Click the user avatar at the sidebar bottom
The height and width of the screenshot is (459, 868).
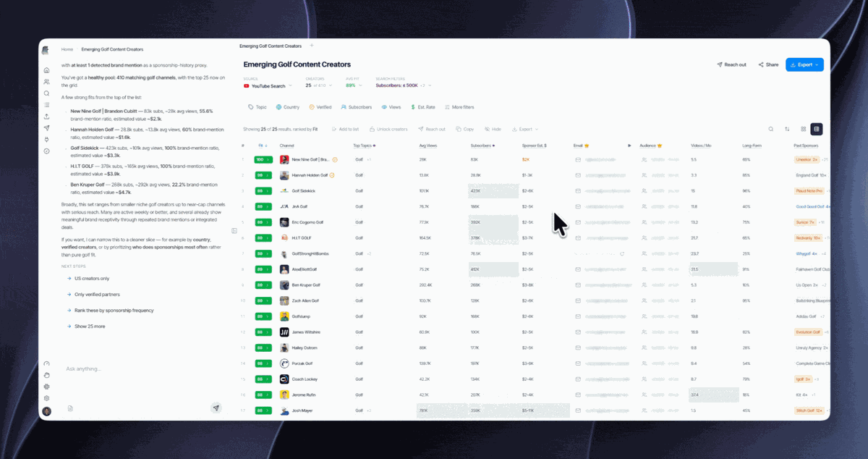coord(46,411)
